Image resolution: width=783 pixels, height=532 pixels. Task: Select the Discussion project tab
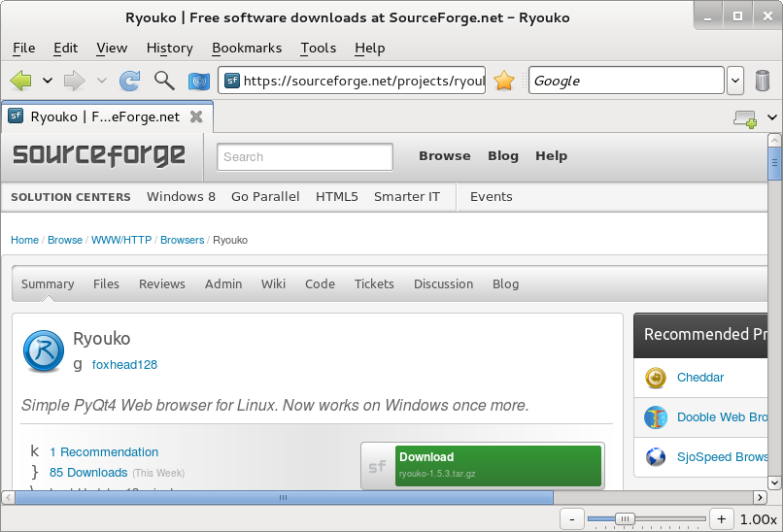coord(443,284)
